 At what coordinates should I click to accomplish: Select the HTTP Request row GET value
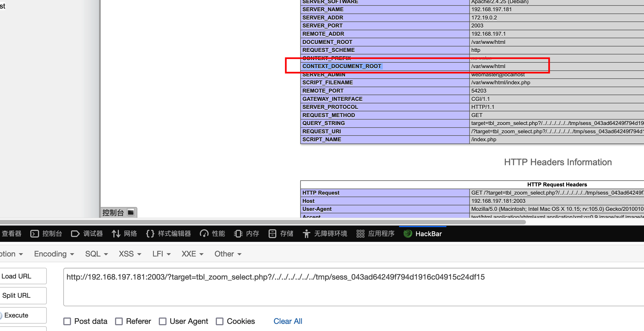557,193
